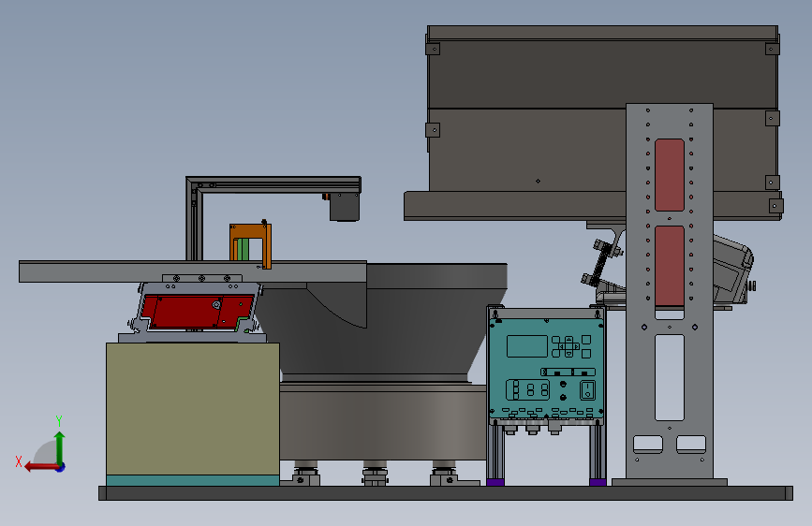Select the dark red plate of the linear vibrator
This screenshot has width=812, height=526.
click(197, 311)
